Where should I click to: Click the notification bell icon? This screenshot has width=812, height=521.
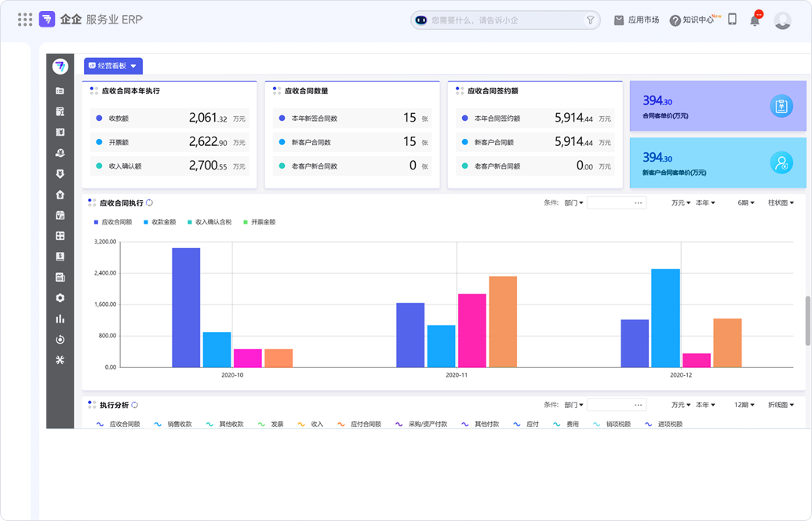[755, 20]
